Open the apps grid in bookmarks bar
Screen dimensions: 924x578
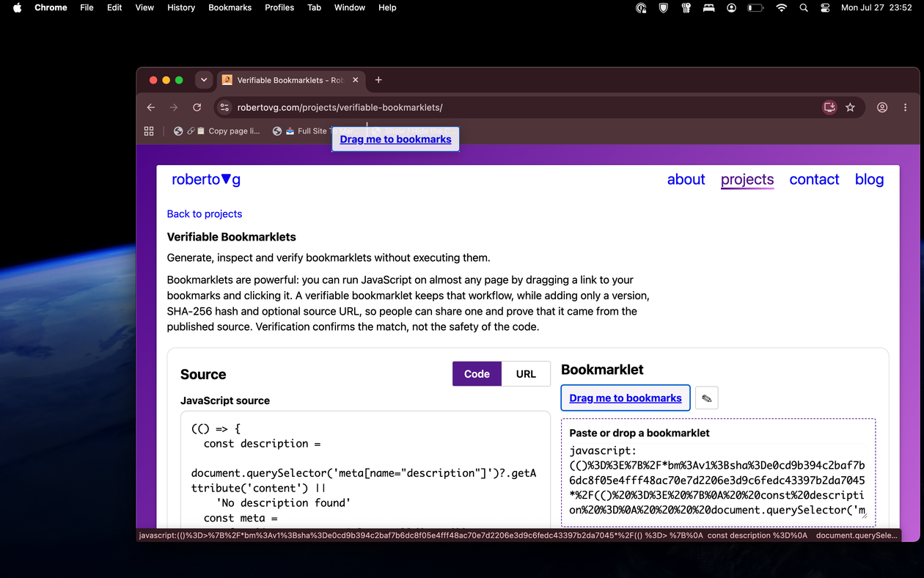pos(149,131)
